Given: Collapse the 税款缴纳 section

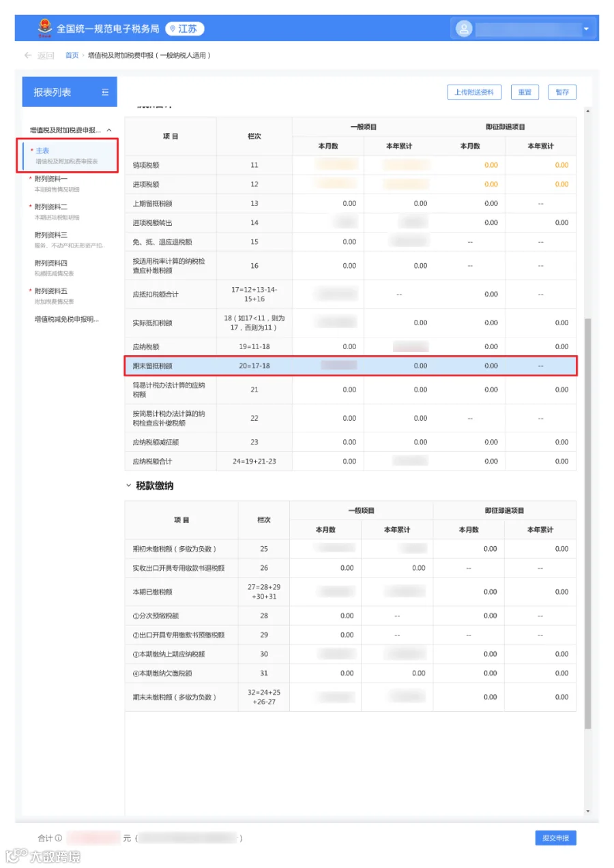Looking at the screenshot, I should click(128, 485).
